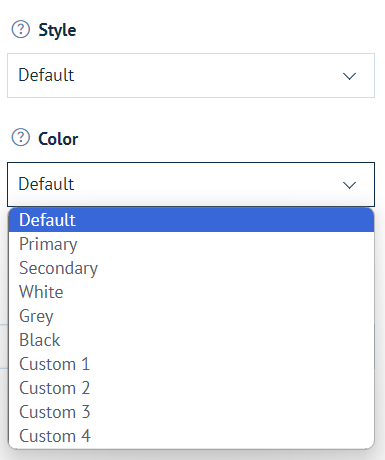Viewport: 385px width, 460px height.
Task: Select Custom 1 color option
Action: click(x=191, y=364)
